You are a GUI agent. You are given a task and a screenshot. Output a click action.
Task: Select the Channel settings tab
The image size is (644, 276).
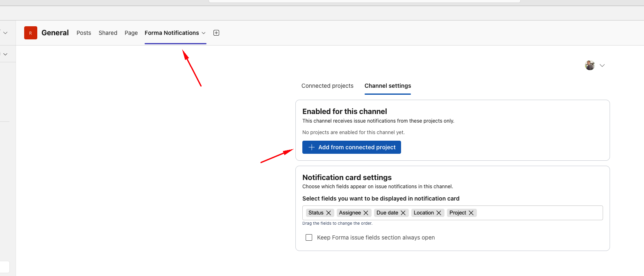point(388,86)
